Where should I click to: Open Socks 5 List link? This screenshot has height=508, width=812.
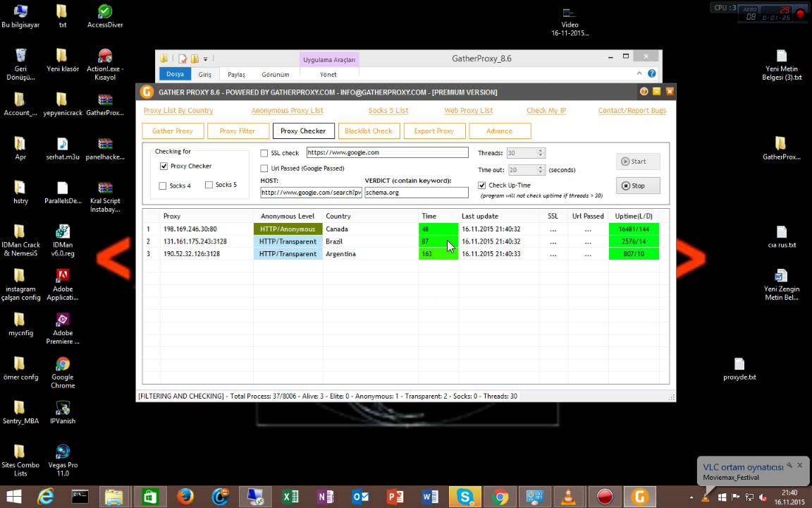(388, 110)
